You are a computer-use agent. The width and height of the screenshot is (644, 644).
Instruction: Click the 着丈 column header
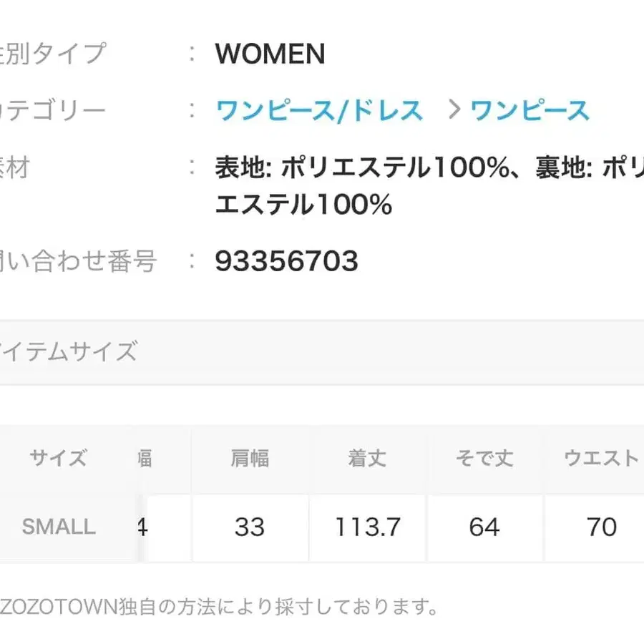tap(366, 458)
